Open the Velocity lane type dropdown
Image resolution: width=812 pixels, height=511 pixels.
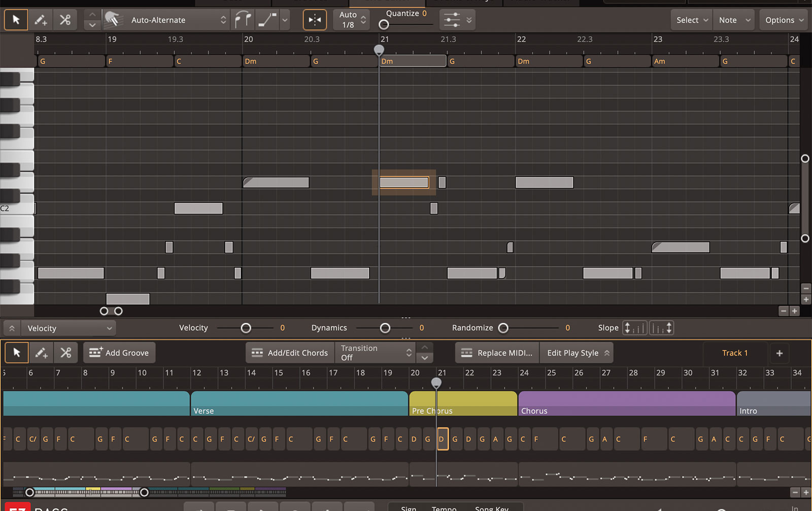point(69,328)
